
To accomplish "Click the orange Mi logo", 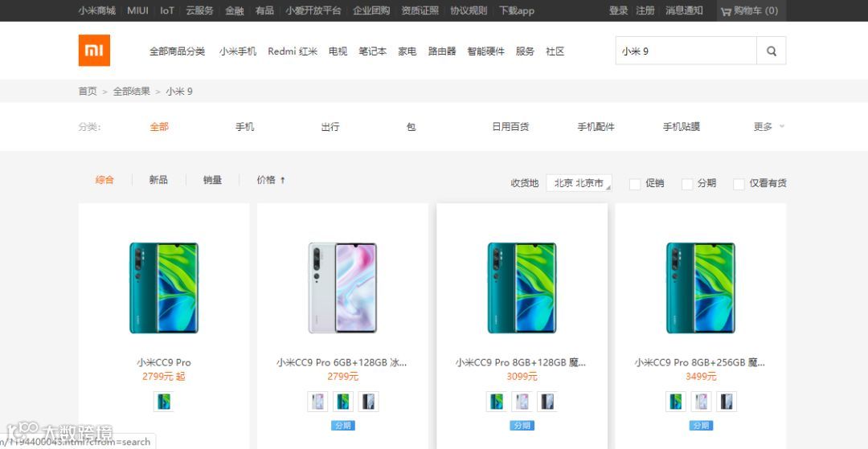I will click(x=94, y=51).
